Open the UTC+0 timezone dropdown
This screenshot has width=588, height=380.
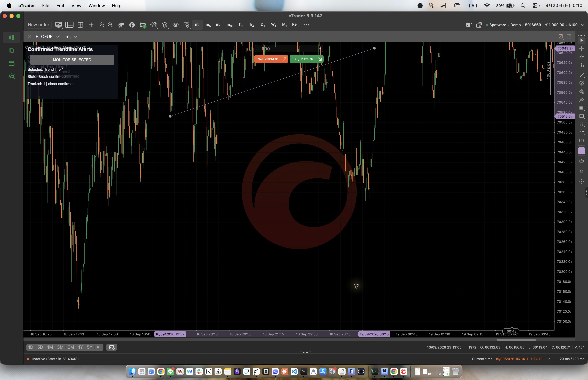[x=549, y=359]
